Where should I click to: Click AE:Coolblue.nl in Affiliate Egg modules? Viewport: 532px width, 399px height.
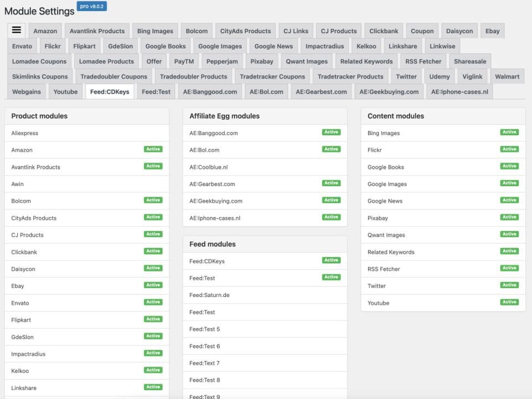click(265, 167)
